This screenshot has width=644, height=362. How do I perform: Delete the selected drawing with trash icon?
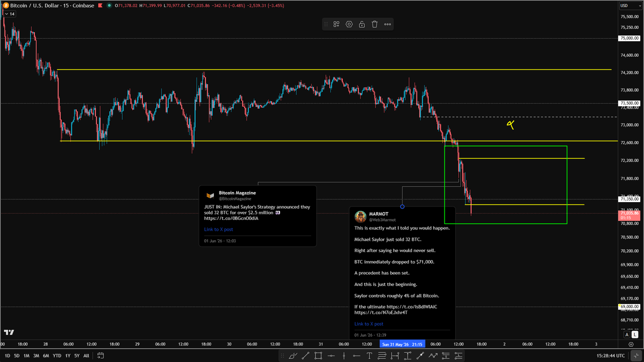point(375,24)
